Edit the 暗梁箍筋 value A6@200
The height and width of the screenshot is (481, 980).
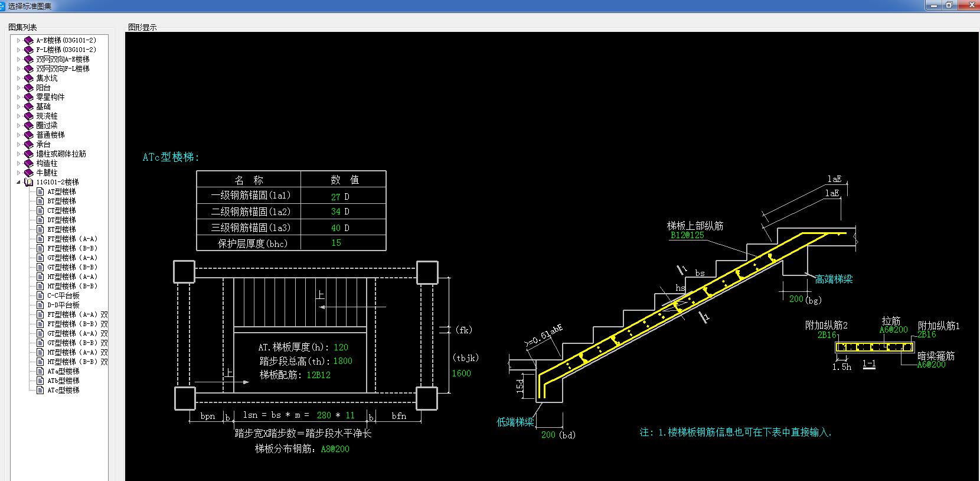[931, 365]
